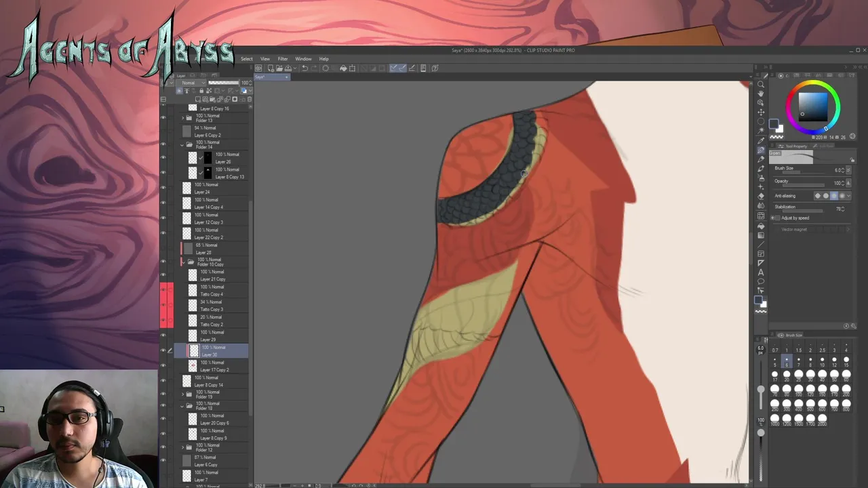Open the Window menu
Screen dimensions: 868x488
click(303, 59)
